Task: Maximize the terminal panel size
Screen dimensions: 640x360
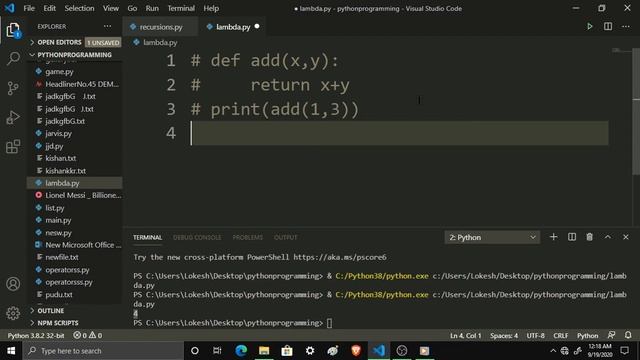Action: 608,237
